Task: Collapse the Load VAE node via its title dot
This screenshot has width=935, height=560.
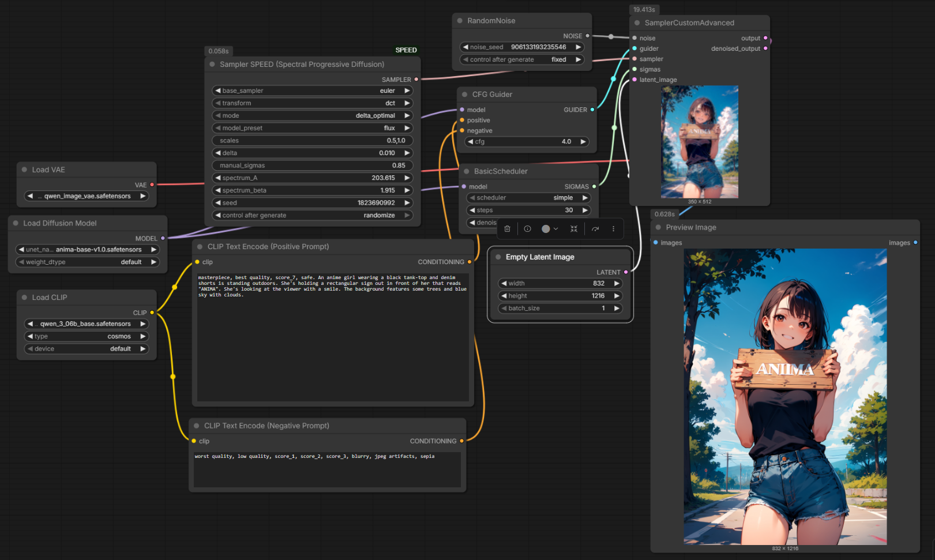Action: (x=24, y=170)
